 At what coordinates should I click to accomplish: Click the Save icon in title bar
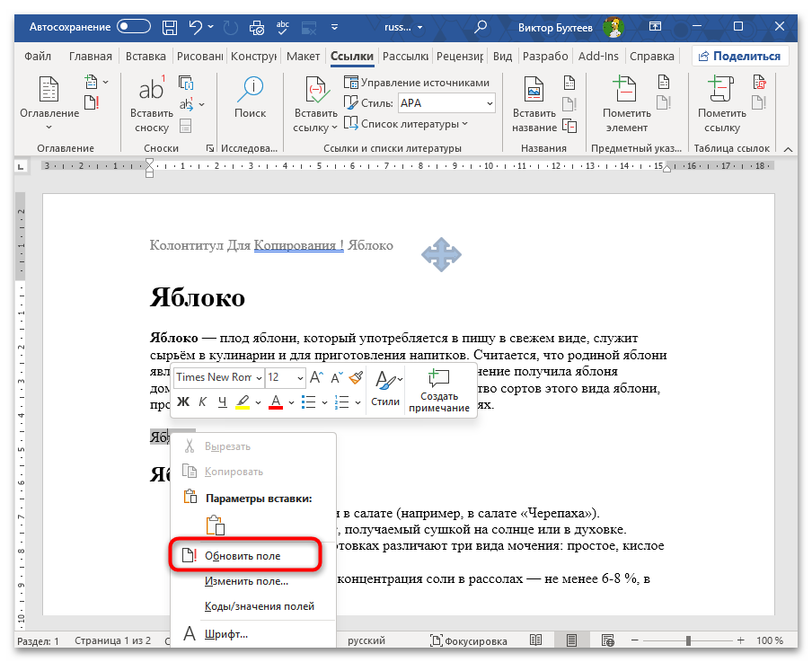pyautogui.click(x=170, y=28)
